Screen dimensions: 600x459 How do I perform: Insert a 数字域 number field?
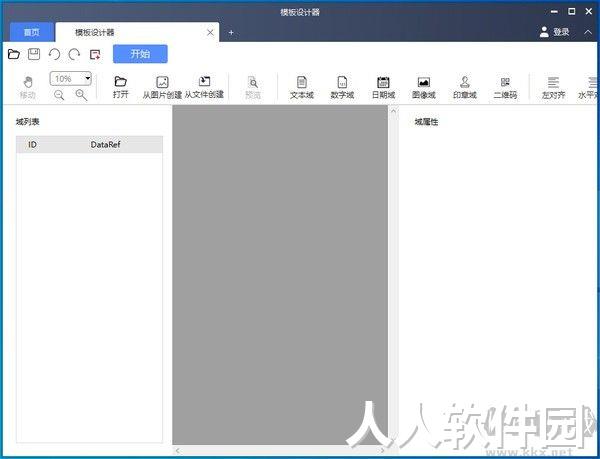click(342, 88)
